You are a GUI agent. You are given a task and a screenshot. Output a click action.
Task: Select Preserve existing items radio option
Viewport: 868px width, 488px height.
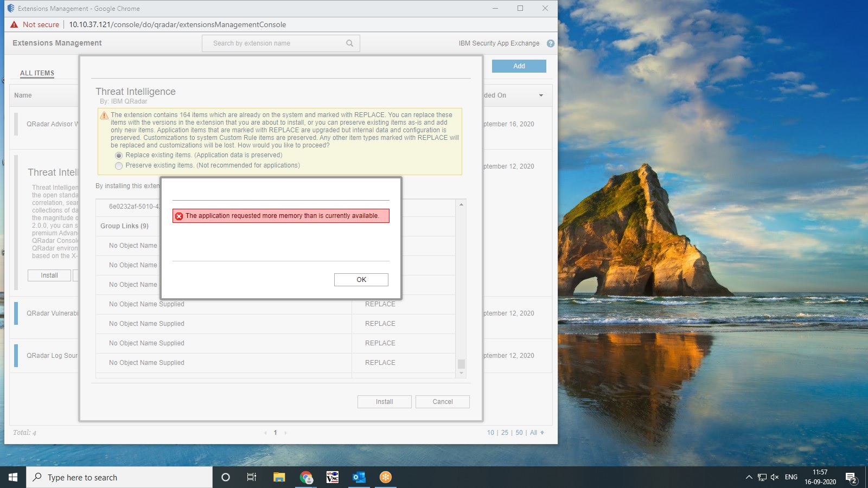click(119, 166)
